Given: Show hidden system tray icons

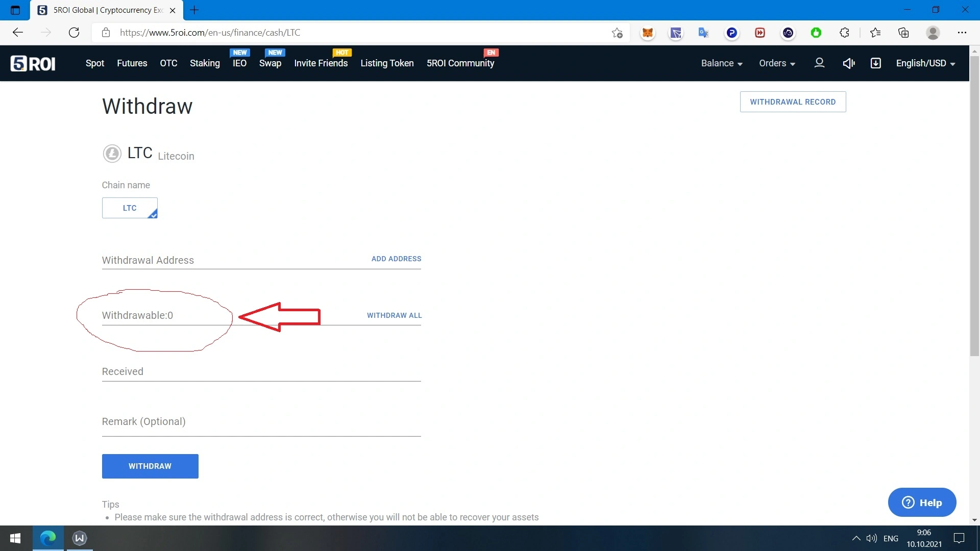Looking at the screenshot, I should 856,538.
